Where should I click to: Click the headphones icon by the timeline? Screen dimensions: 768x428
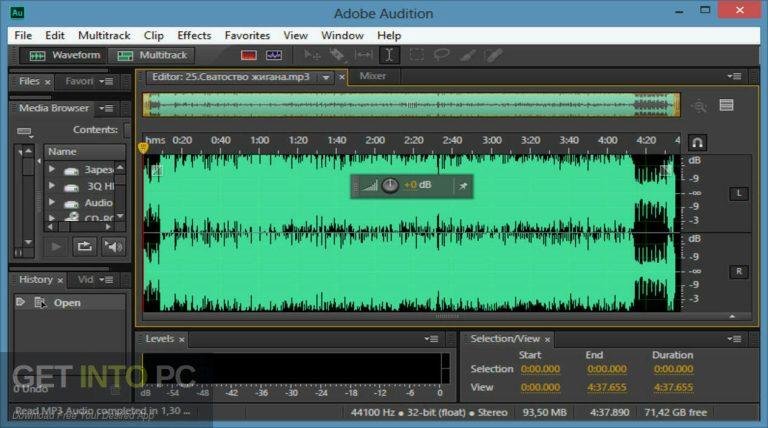pos(697,143)
